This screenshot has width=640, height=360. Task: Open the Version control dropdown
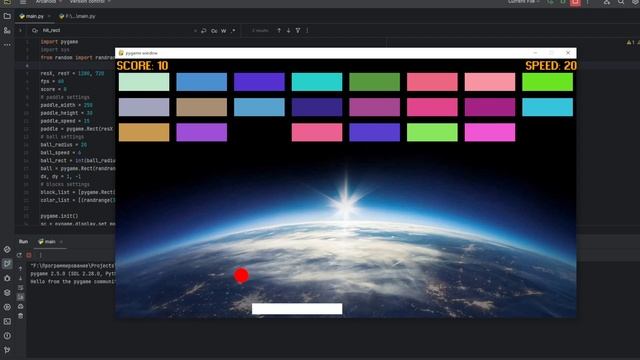tap(90, 2)
